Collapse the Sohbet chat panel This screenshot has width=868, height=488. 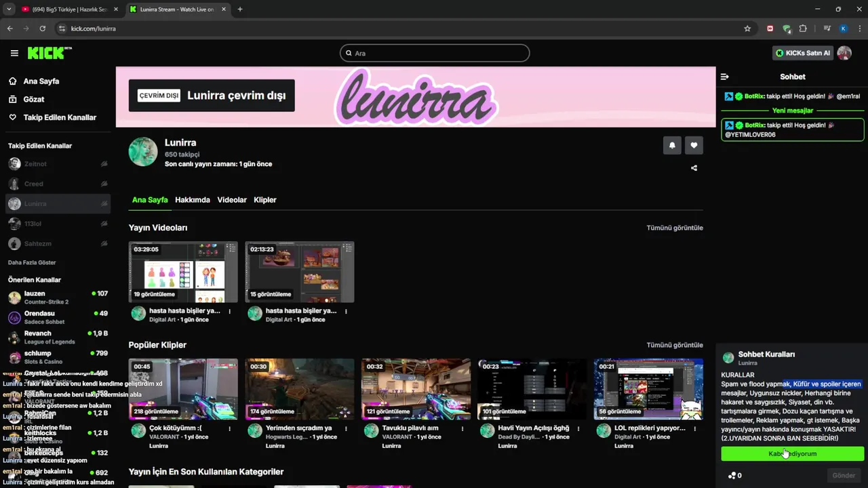tap(724, 77)
